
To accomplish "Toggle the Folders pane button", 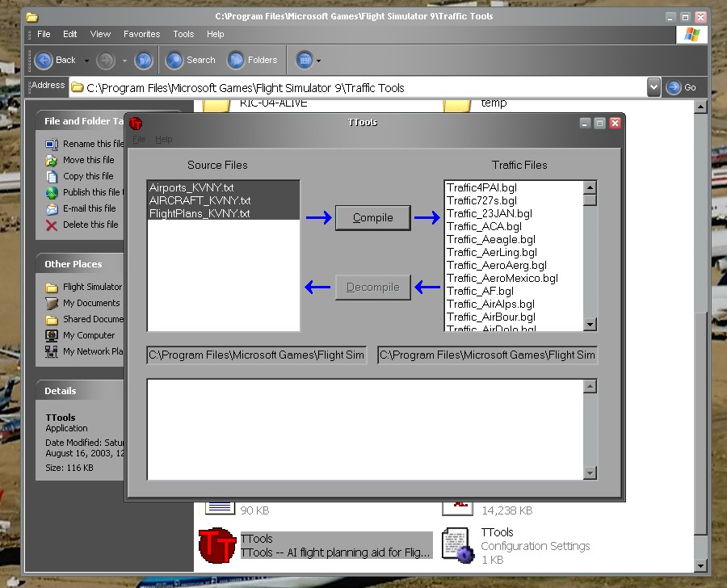I will coord(253,61).
